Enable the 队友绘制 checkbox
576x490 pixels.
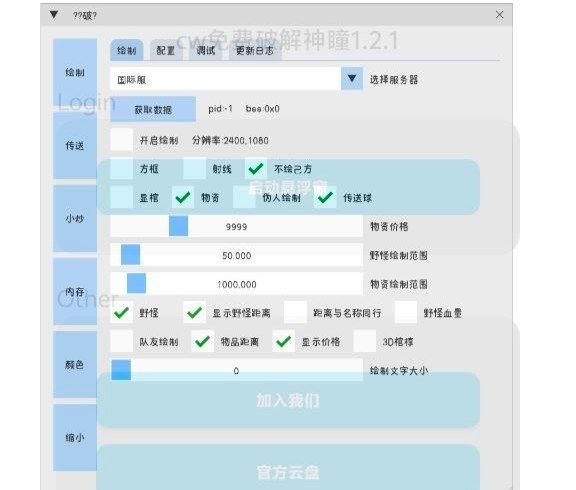coord(122,341)
